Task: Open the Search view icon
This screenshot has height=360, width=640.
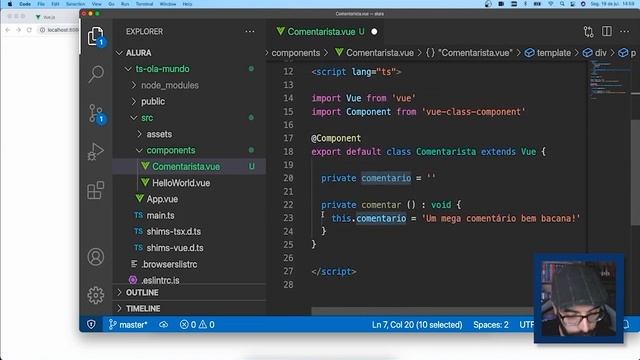Action: 96,74
